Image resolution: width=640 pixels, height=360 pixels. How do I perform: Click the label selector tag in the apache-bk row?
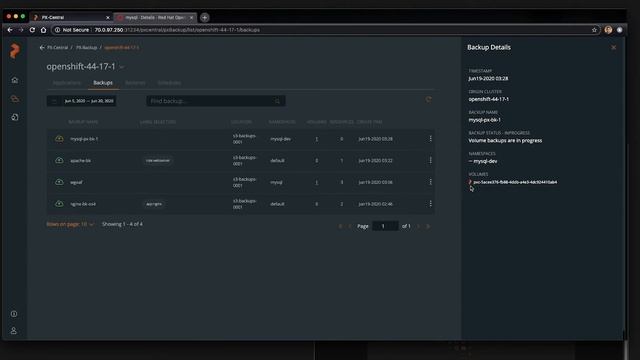[158, 160]
